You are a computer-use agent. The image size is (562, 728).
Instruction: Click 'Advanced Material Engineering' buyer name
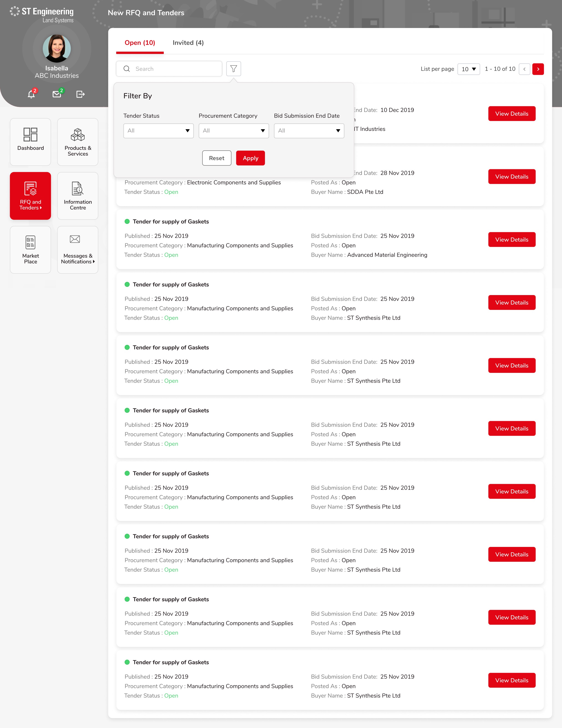(x=387, y=255)
